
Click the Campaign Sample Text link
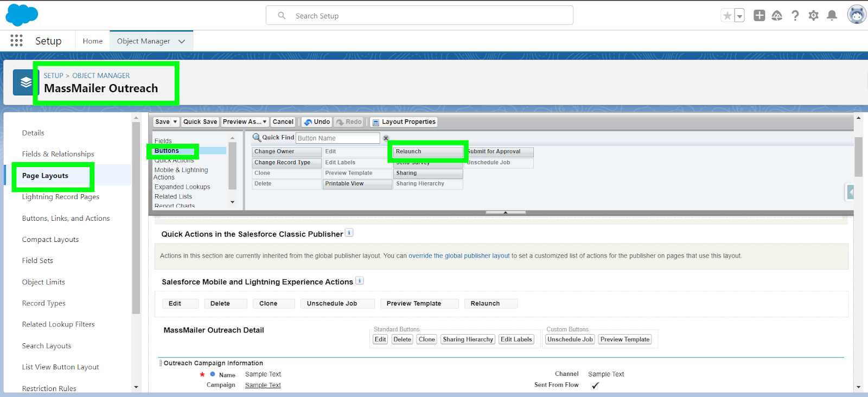tap(263, 385)
